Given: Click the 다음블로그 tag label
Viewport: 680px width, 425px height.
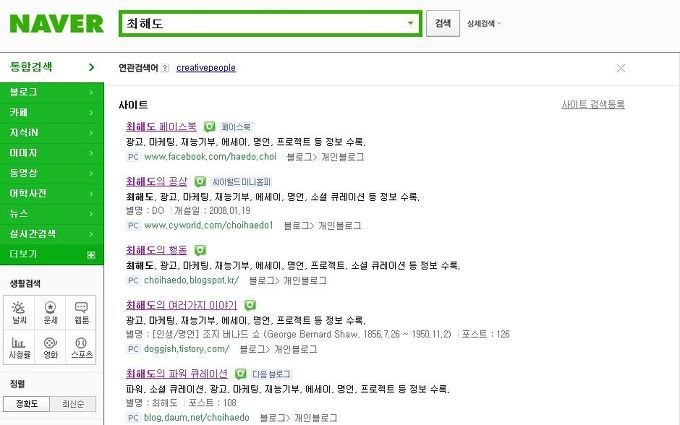Looking at the screenshot, I should 271,374.
